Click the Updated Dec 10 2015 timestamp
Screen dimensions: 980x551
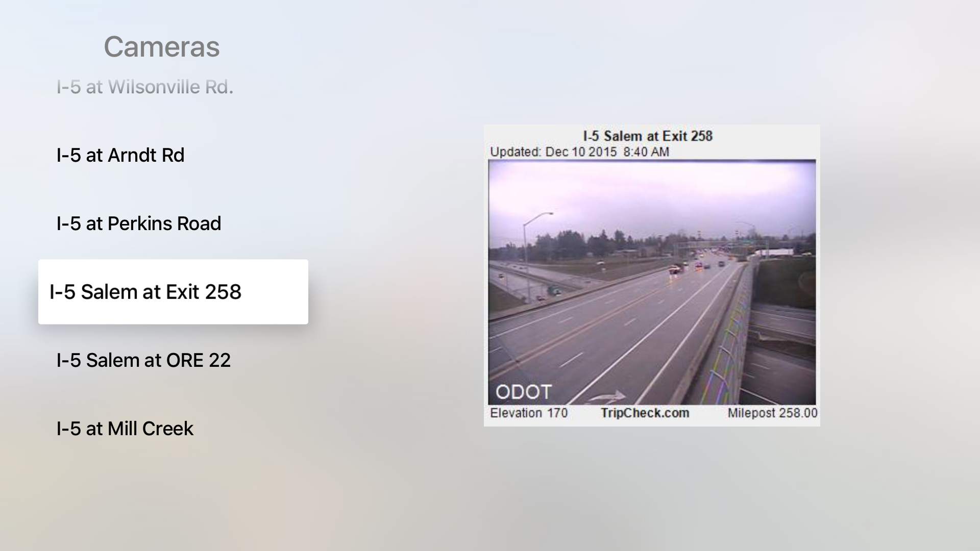coord(579,152)
